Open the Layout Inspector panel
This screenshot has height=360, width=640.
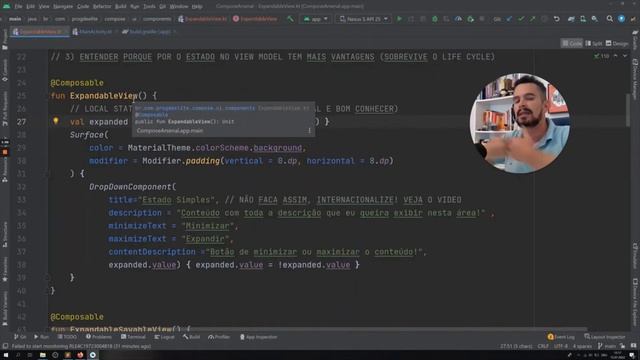pos(604,337)
